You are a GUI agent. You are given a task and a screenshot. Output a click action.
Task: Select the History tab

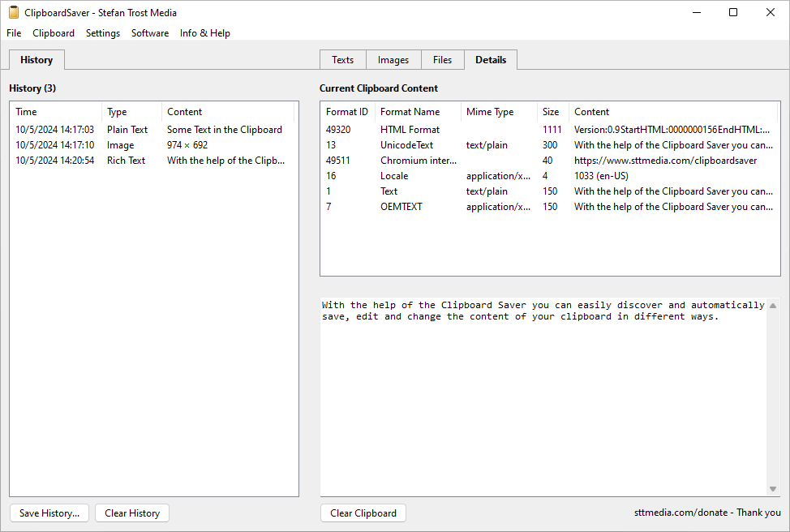pyautogui.click(x=36, y=60)
